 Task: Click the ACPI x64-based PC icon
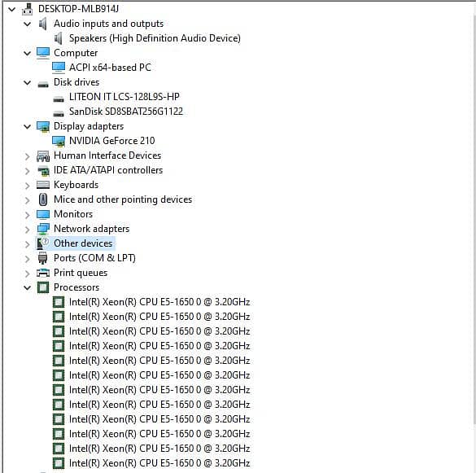tap(59, 68)
